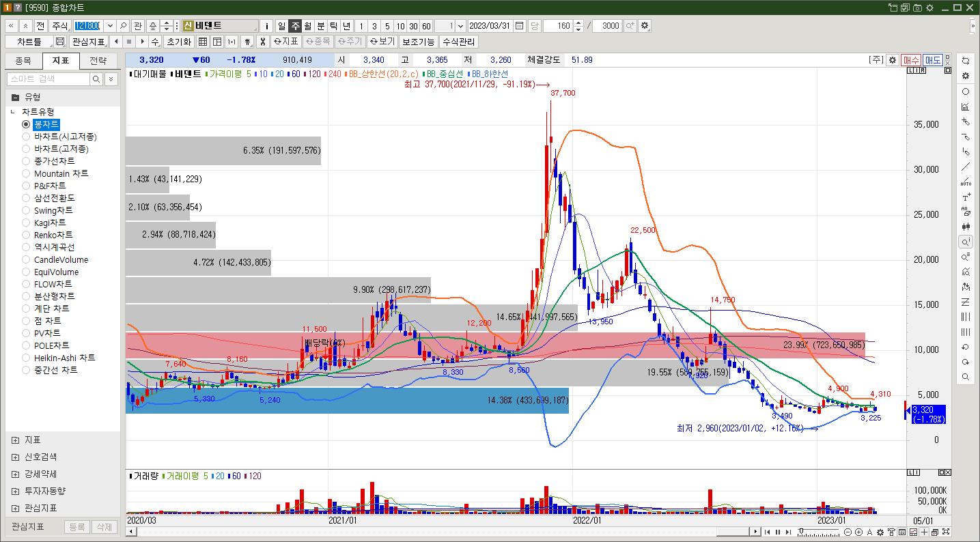Switch to the 종목 tab
Viewport: 980px width, 542px height.
pos(23,60)
